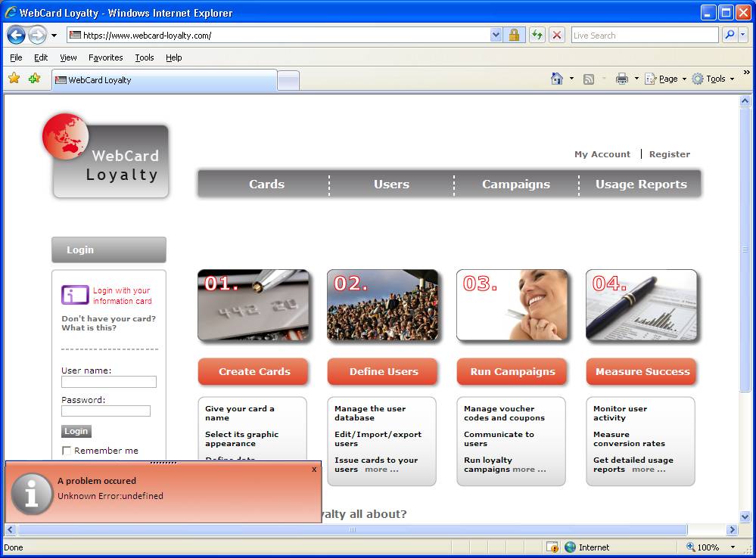Click the Login submit button

tap(76, 431)
